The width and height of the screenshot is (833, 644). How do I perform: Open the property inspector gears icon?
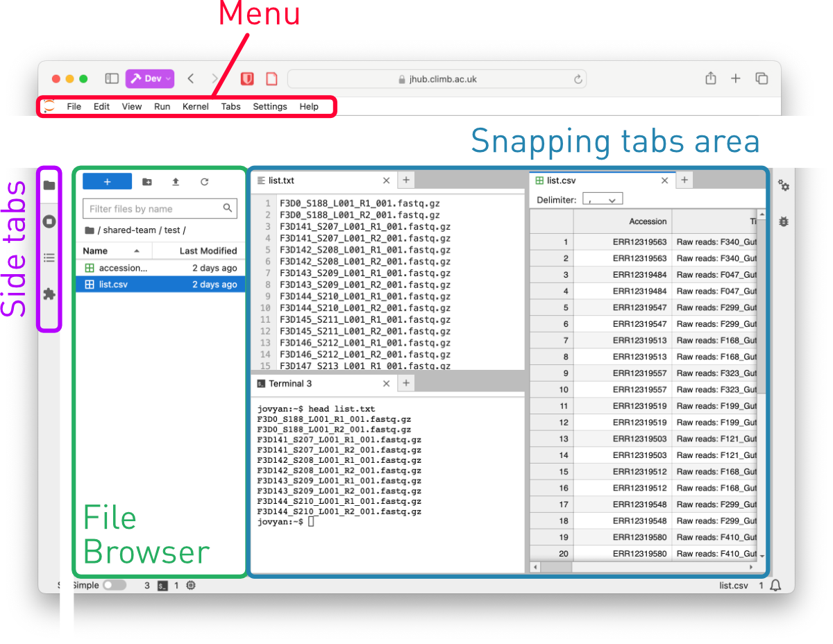click(x=784, y=185)
